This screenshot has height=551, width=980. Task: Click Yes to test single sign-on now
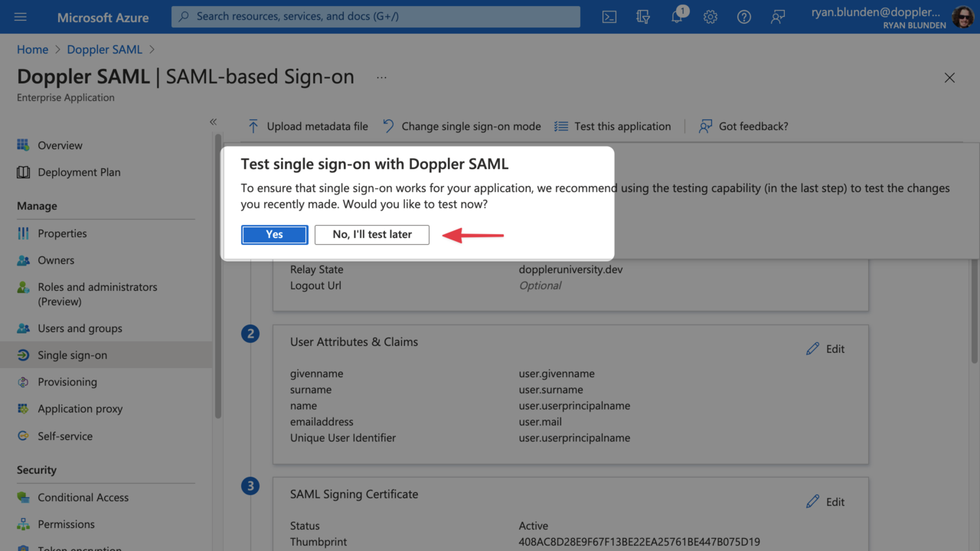tap(275, 234)
